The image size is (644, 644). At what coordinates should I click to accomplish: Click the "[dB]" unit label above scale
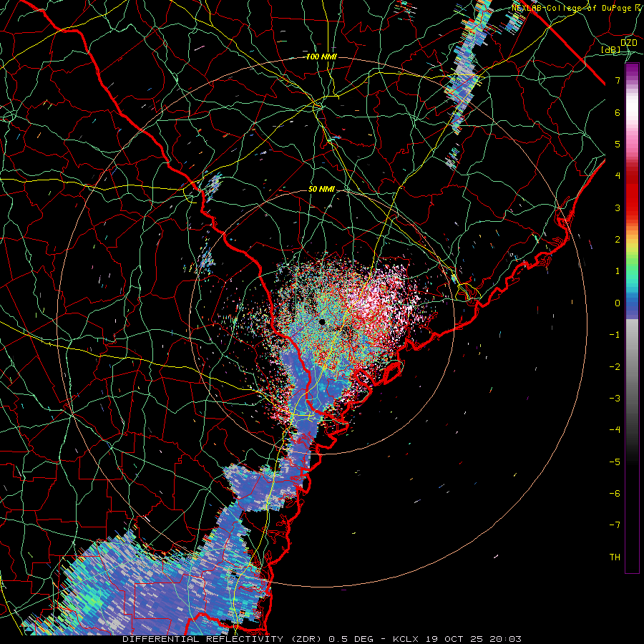pos(611,49)
